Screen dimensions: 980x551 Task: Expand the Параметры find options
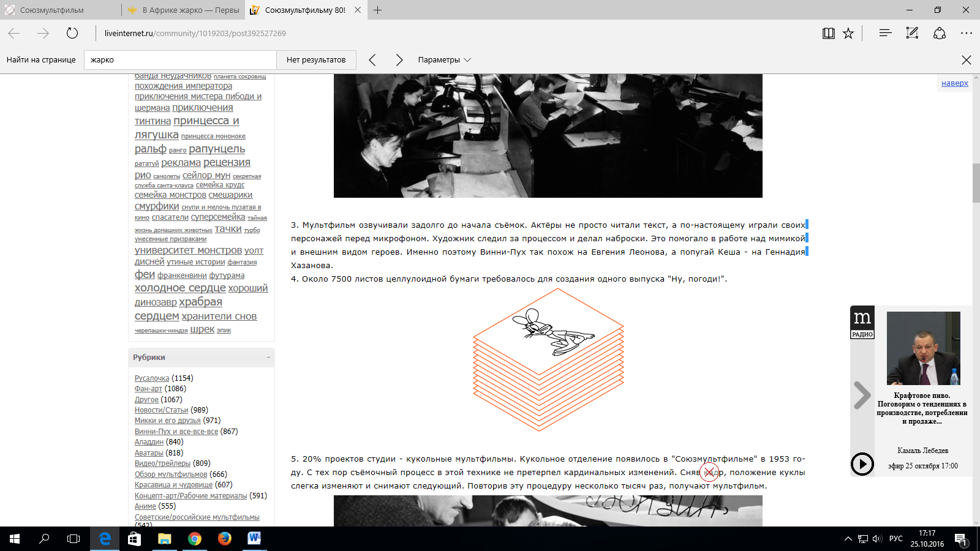coord(445,60)
